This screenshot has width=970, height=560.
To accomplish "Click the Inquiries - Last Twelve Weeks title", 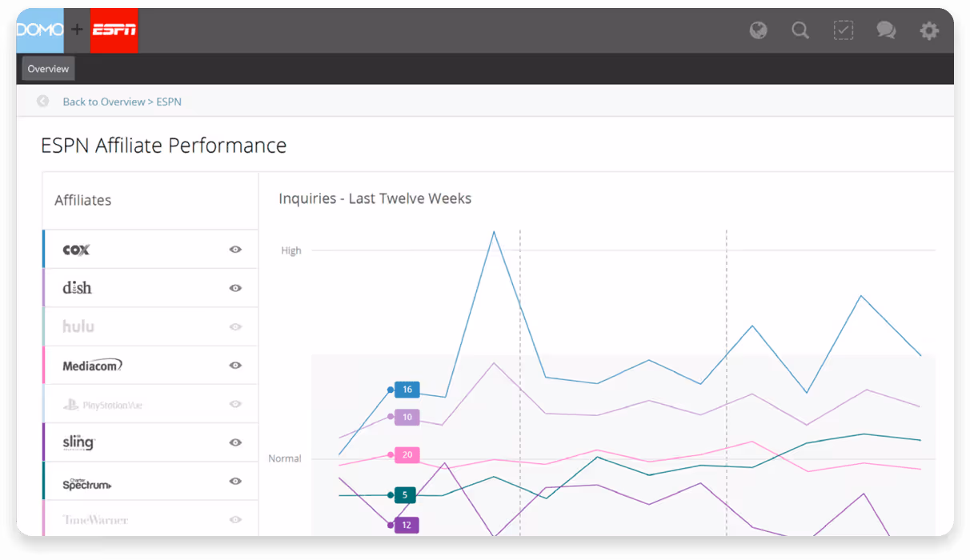I will (375, 198).
